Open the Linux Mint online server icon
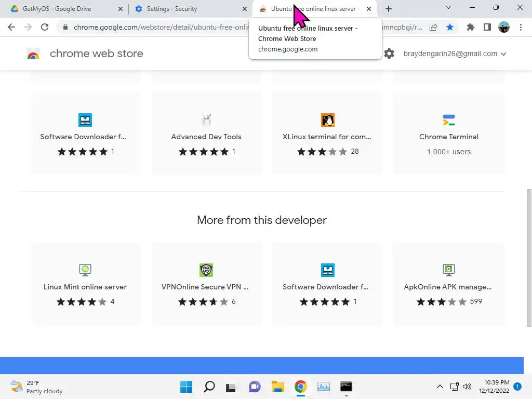Viewport: 532px width, 399px height. (x=85, y=270)
